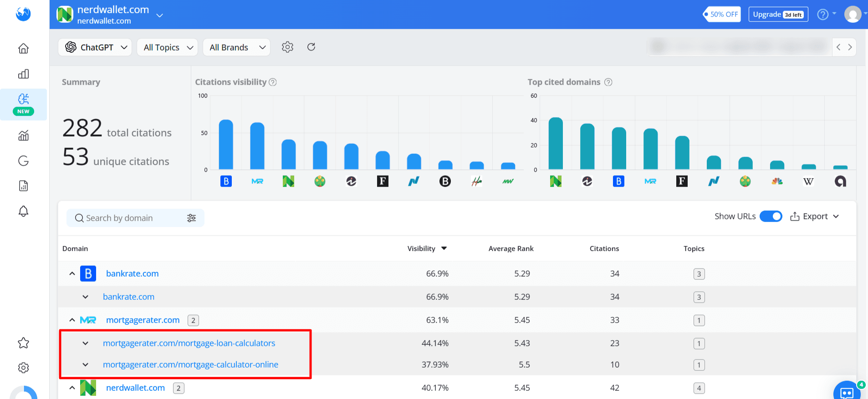Sort by the Average Rank column
The image size is (868, 399).
511,248
